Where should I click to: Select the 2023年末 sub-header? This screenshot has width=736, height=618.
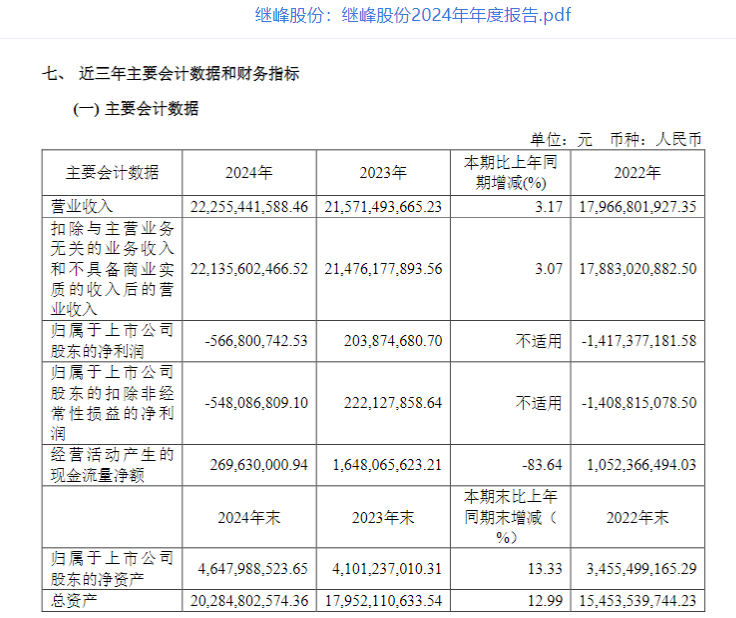tap(383, 518)
